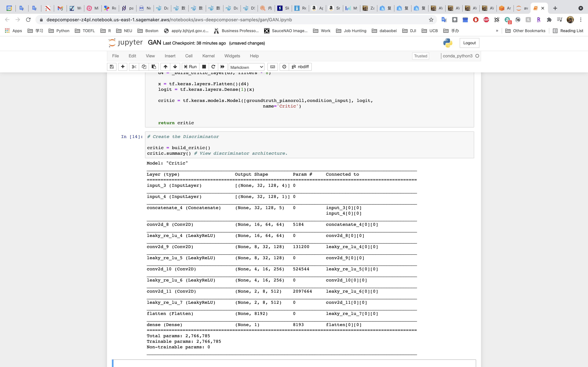Move selected cell up with the arrow icon
This screenshot has width=588, height=367.
(166, 67)
